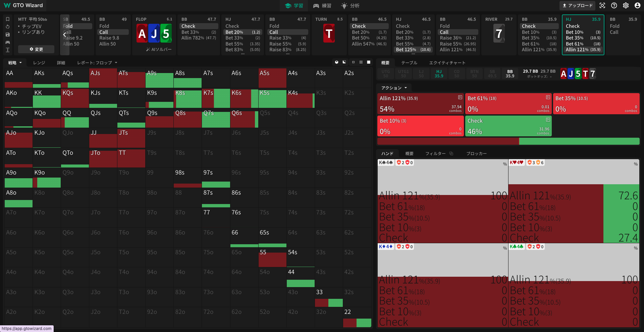Open the screenshot capture icon in top bar
644x332 pixels.
pos(602,5)
